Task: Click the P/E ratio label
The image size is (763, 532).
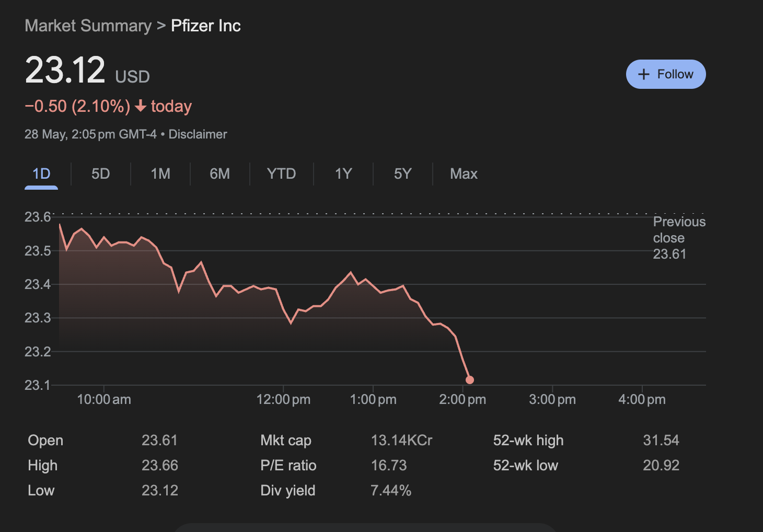Action: tap(288, 465)
